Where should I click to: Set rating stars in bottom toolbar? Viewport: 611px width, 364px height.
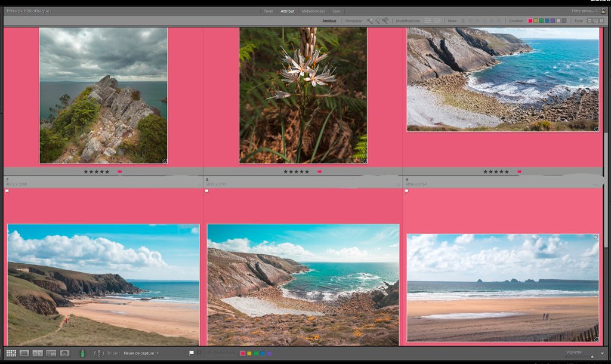pos(221,353)
